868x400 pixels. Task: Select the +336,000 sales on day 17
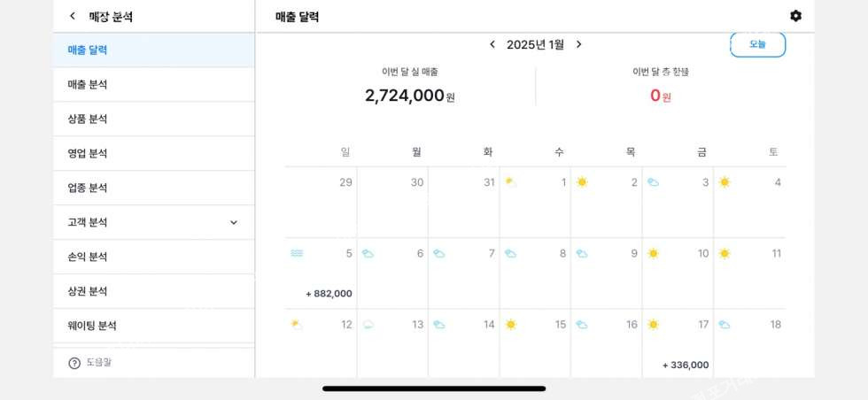tap(686, 365)
